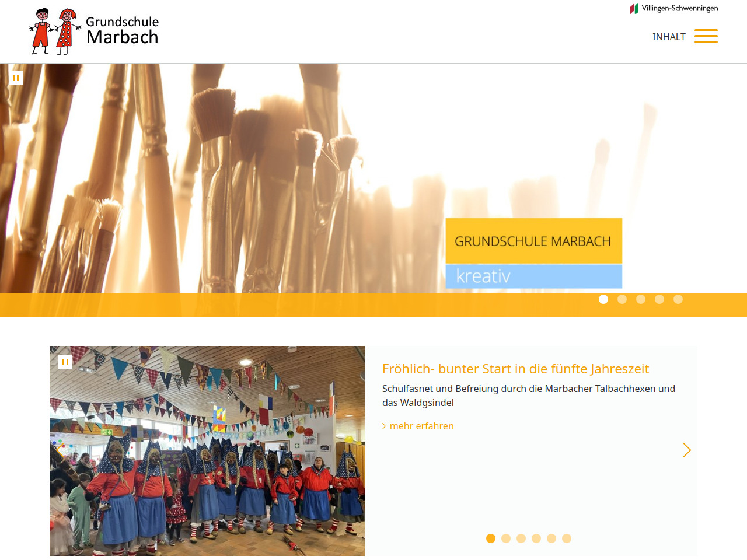Open the INHALT hamburger menu icon
The image size is (747, 560).
click(706, 36)
